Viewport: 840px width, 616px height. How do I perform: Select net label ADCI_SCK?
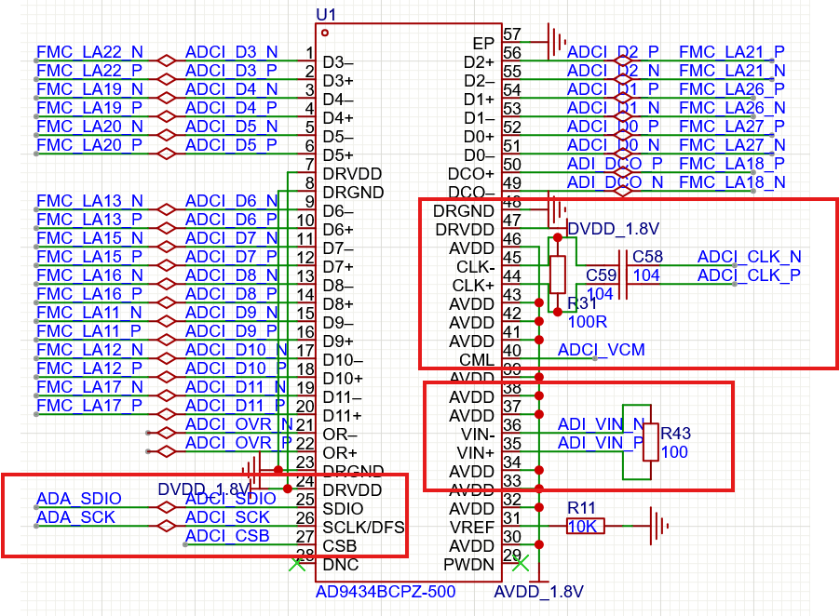[x=227, y=517]
